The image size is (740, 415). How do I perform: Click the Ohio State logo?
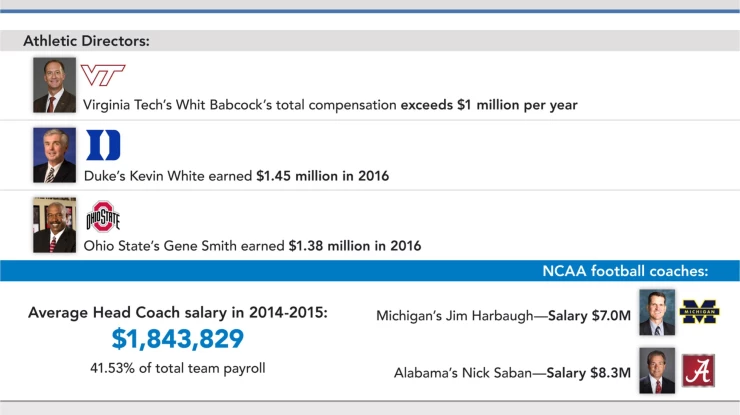103,216
